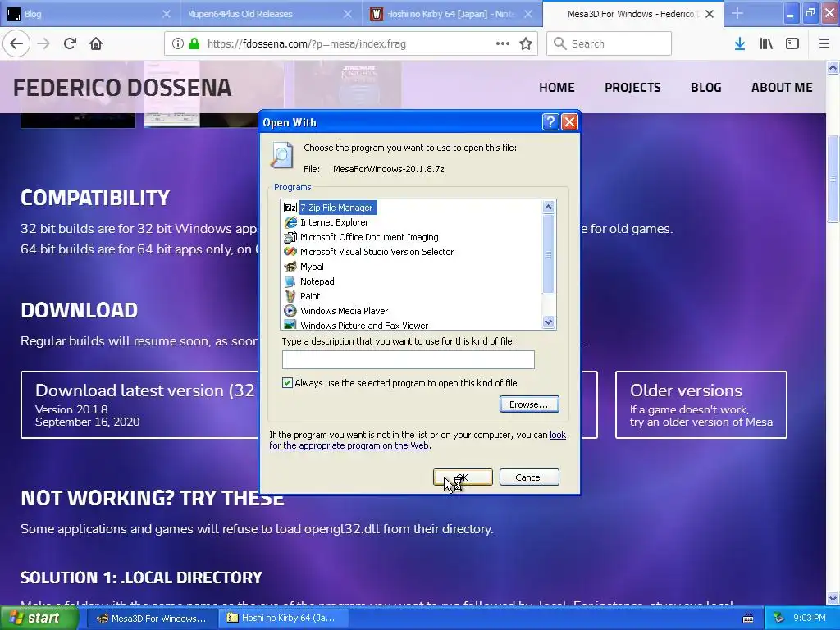Open the page actions three-dots menu
Screen dimensions: 840x630
click(503, 43)
